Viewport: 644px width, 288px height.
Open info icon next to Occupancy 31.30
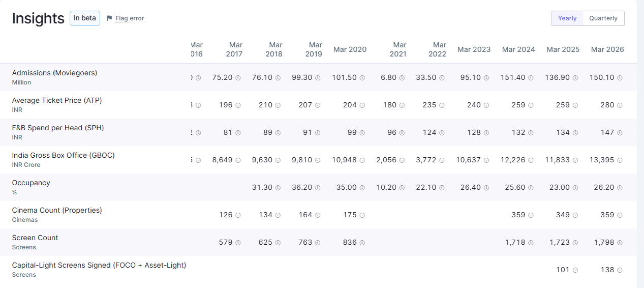point(278,188)
